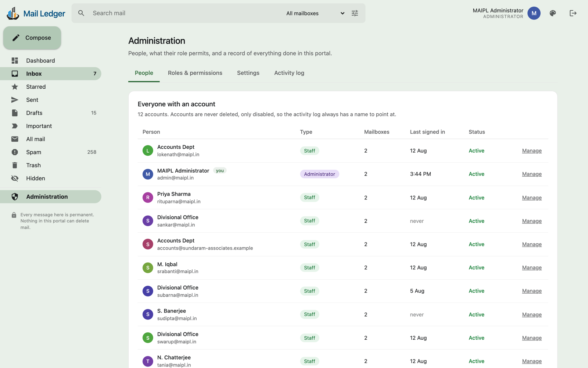Viewport: 588px width, 368px height.
Task: Click the All mail envelope icon
Action: (15, 139)
